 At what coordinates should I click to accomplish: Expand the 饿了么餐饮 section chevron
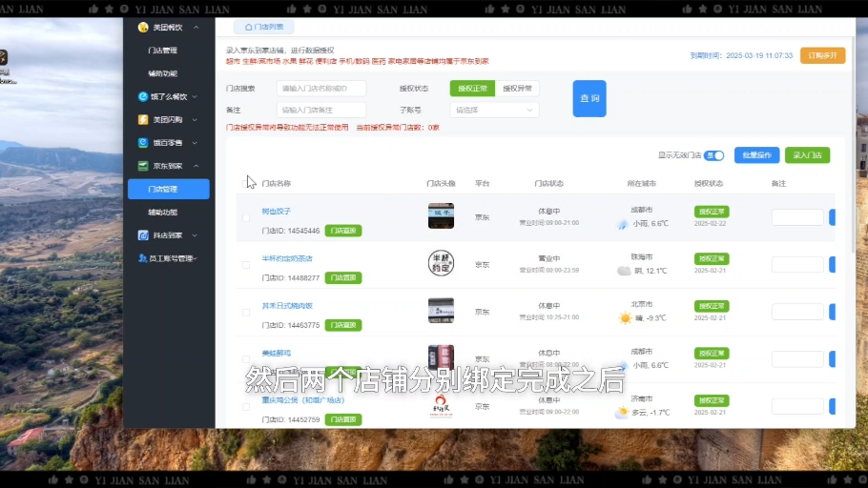point(195,97)
